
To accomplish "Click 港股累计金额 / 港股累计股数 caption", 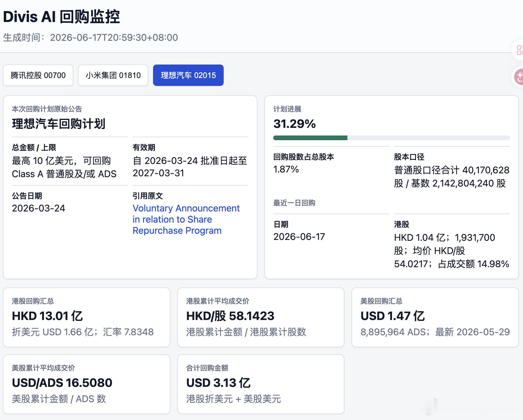I will 246,332.
